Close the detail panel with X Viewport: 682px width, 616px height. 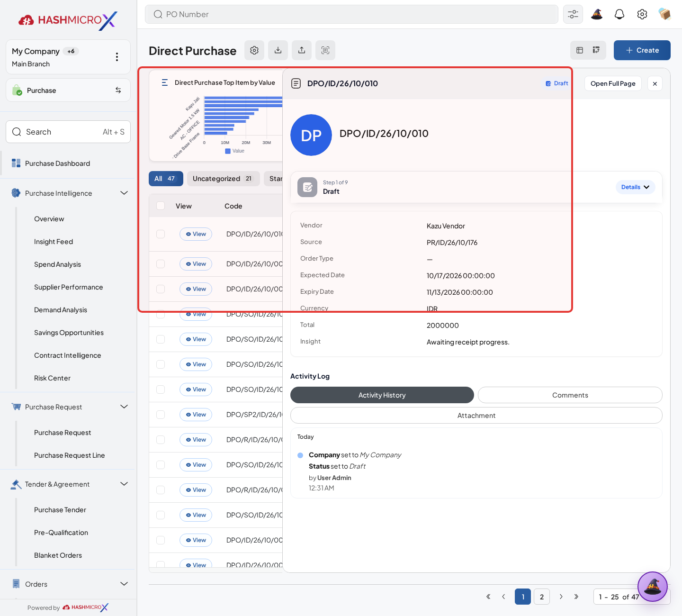pyautogui.click(x=655, y=83)
